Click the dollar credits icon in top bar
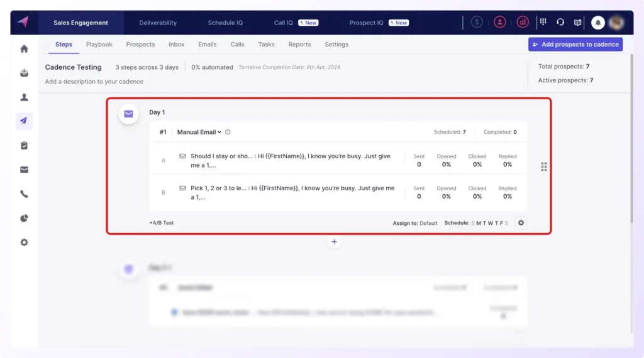 (x=477, y=22)
